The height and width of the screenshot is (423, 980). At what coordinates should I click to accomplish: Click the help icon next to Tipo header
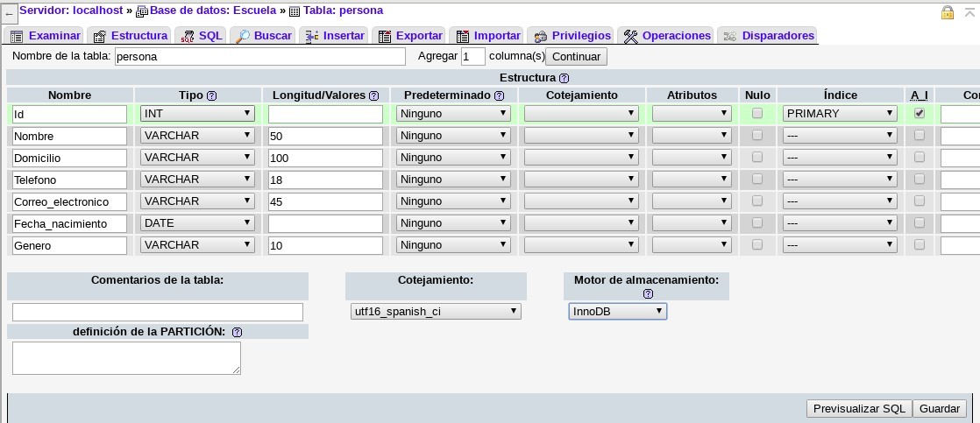point(211,95)
